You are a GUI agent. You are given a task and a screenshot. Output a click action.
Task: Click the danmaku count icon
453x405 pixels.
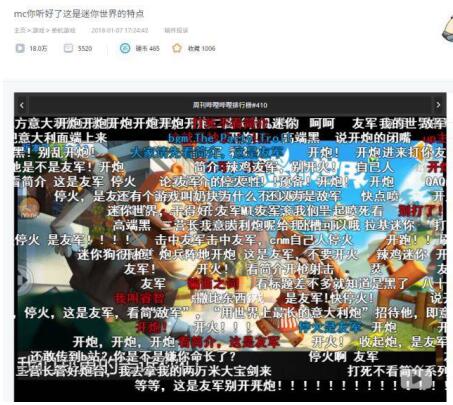(x=68, y=48)
